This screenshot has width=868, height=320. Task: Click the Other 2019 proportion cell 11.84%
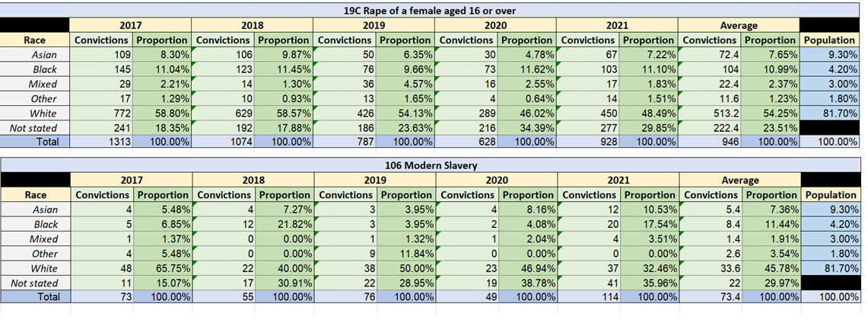(406, 254)
